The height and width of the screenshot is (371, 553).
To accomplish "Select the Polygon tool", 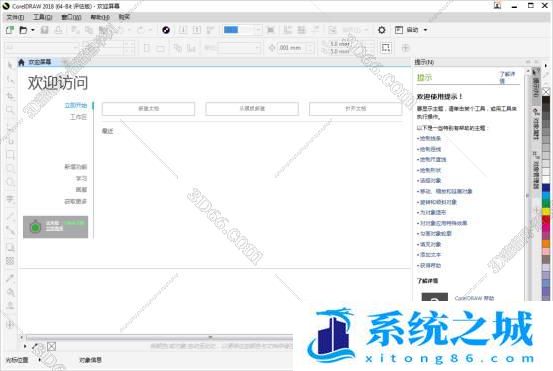I will click(10, 183).
